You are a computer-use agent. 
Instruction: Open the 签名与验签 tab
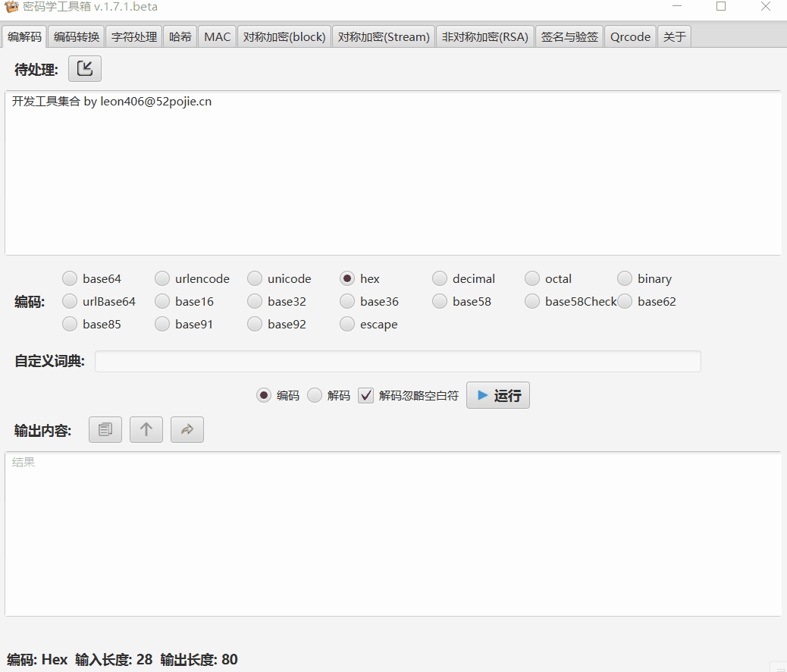(x=569, y=36)
